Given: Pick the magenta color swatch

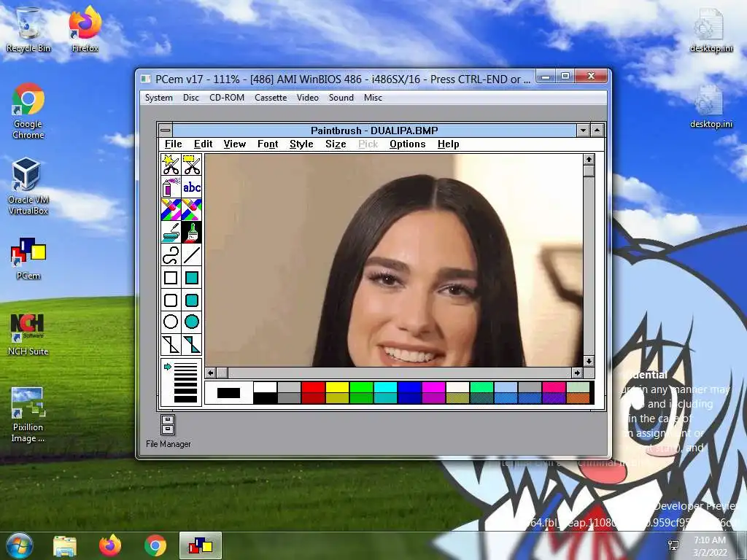Looking at the screenshot, I should pyautogui.click(x=433, y=387).
